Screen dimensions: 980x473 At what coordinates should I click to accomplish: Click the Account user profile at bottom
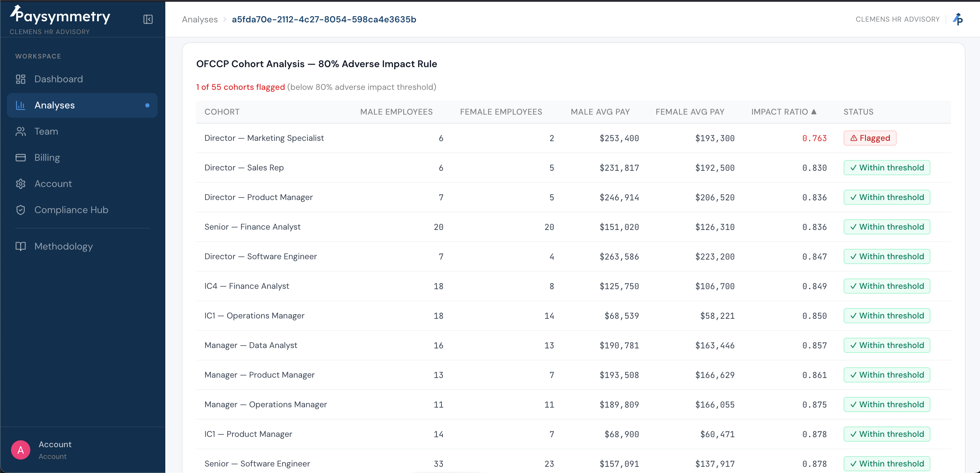82,450
